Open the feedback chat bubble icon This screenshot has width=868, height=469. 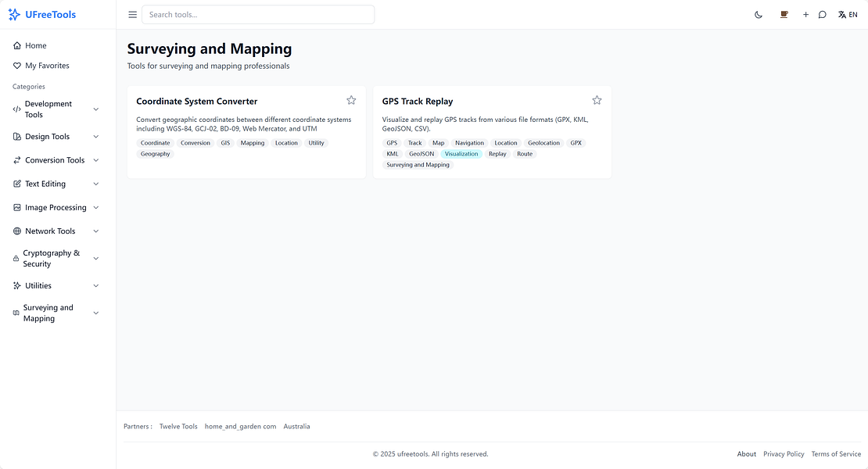click(x=823, y=14)
